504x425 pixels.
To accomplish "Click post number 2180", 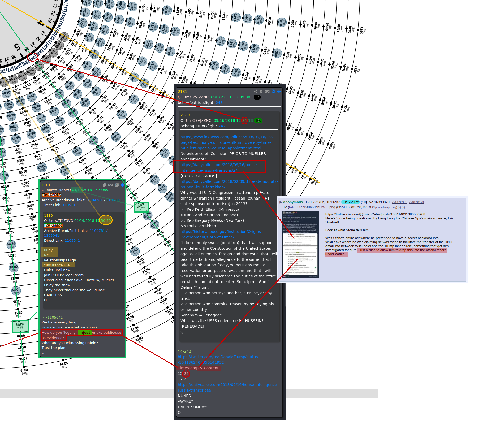I will point(185,115).
